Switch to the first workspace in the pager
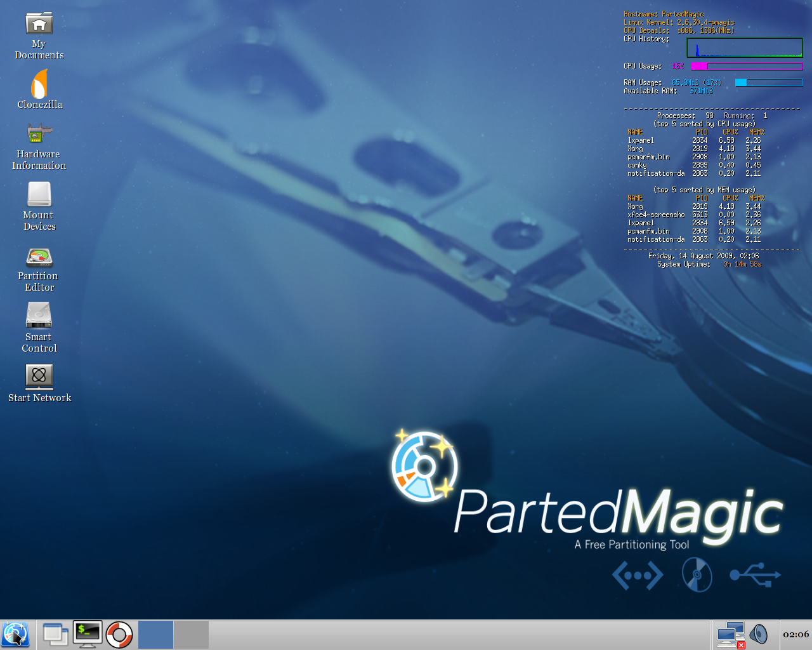The height and width of the screenshot is (650, 812). pyautogui.click(x=155, y=635)
